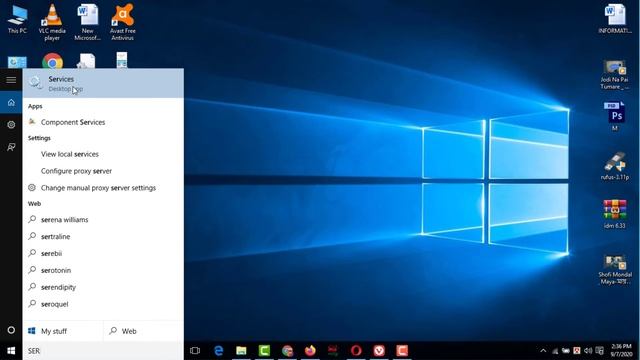Open green Camtasia icon on taskbar
The width and height of the screenshot is (640, 360).
pos(264,351)
